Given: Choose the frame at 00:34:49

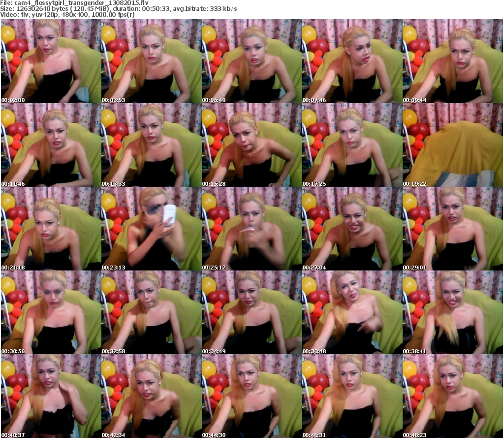Looking at the screenshot, I should coord(252,312).
